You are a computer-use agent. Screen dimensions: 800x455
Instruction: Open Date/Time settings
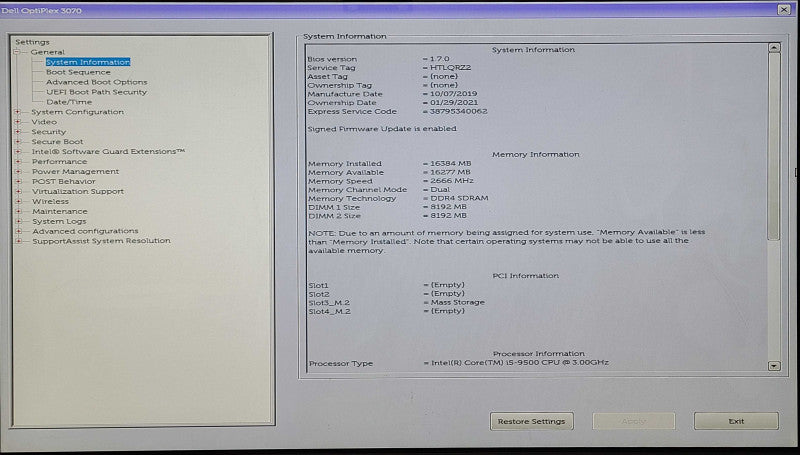point(69,102)
